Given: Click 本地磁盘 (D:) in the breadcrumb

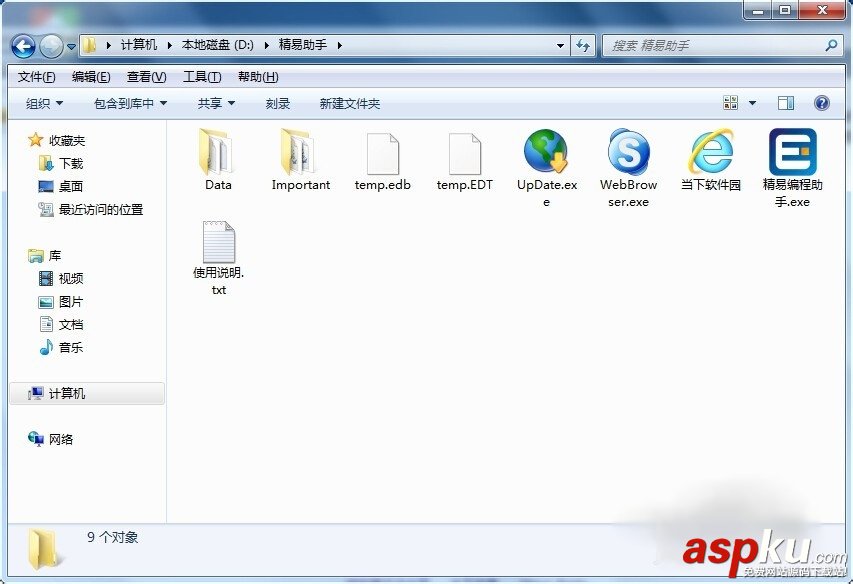Looking at the screenshot, I should (x=218, y=45).
